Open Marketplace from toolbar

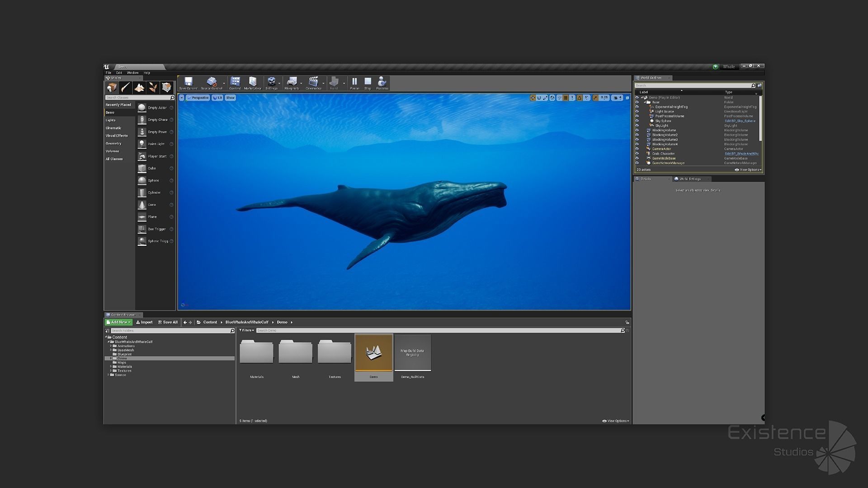(x=252, y=83)
